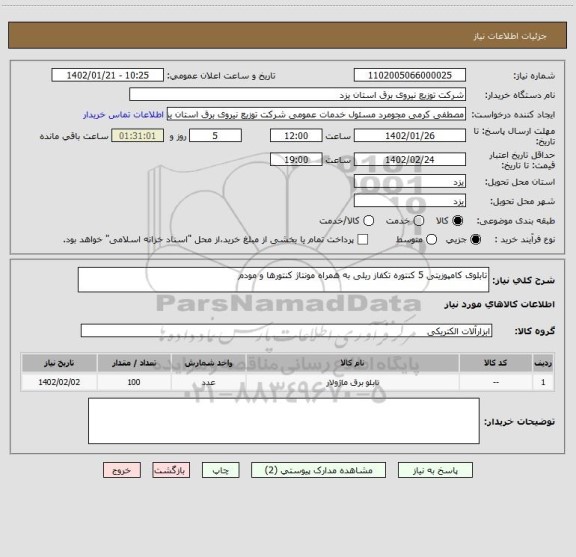Image resolution: width=576 pixels, height=557 pixels.
Task: Click the remaining time field 01:31:01
Action: click(x=137, y=136)
